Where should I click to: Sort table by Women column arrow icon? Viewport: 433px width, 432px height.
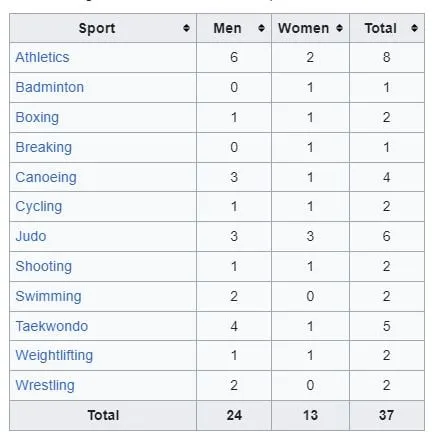tap(339, 28)
